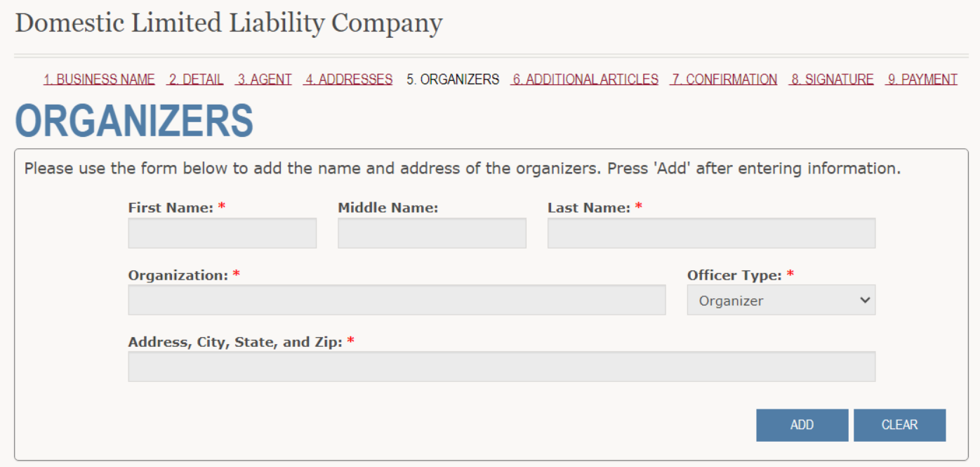This screenshot has height=467, width=980.
Task: Click the ADD button
Action: pos(802,425)
